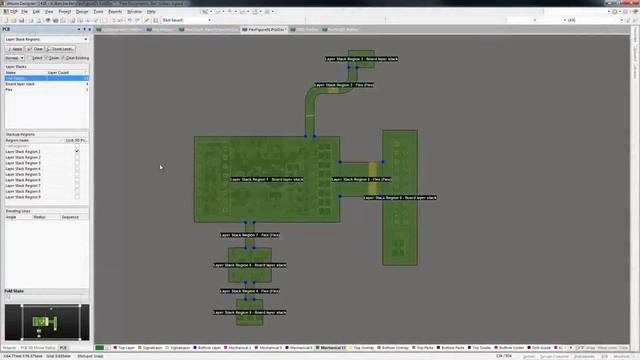
Task: Click the Save icon in the toolbar
Action: point(22,20)
